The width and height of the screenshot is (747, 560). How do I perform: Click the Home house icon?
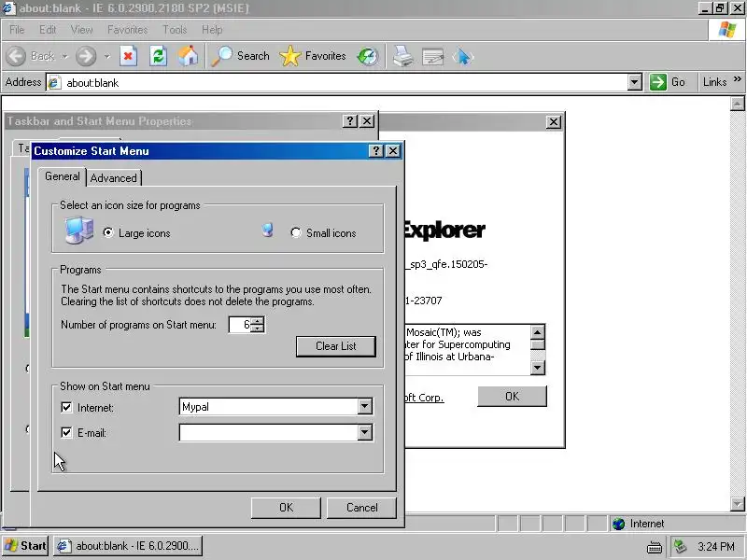188,56
